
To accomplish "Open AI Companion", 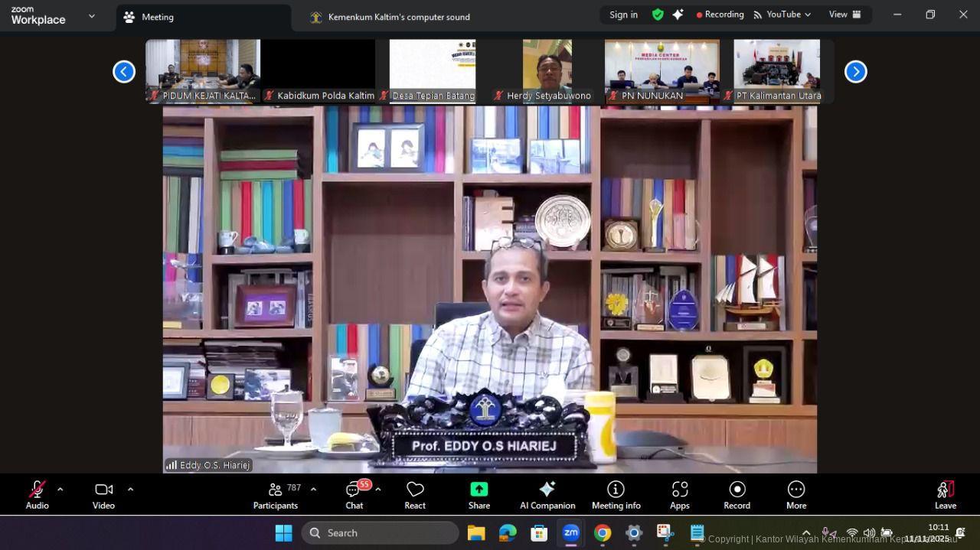I will (547, 495).
